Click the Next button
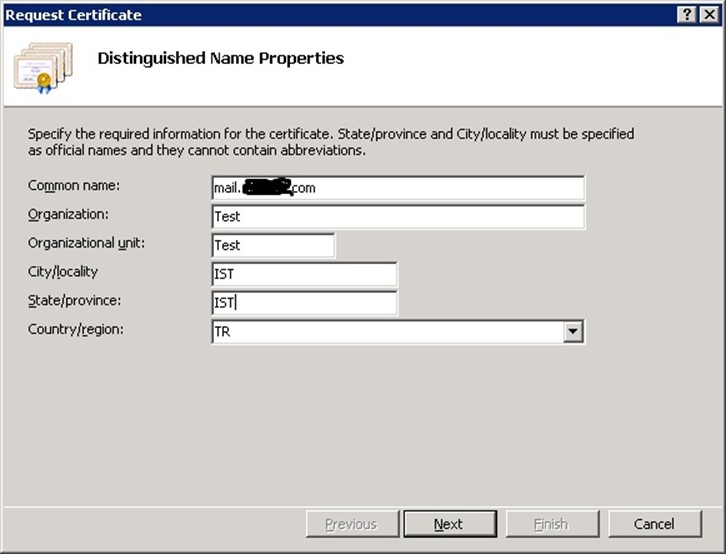 (449, 524)
